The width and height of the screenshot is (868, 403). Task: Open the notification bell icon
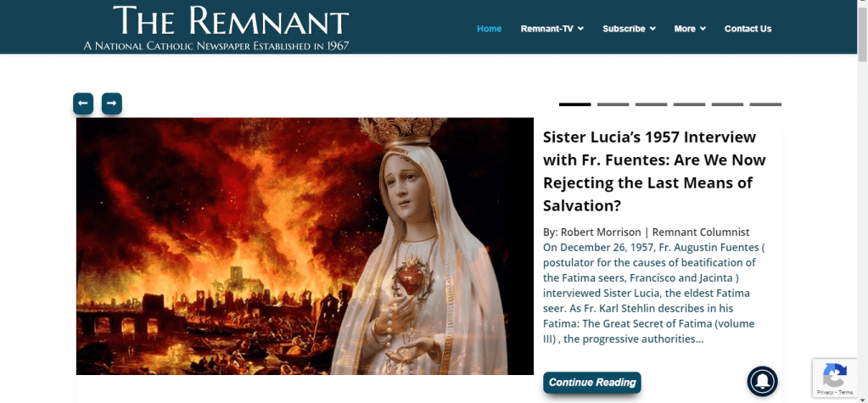[762, 382]
